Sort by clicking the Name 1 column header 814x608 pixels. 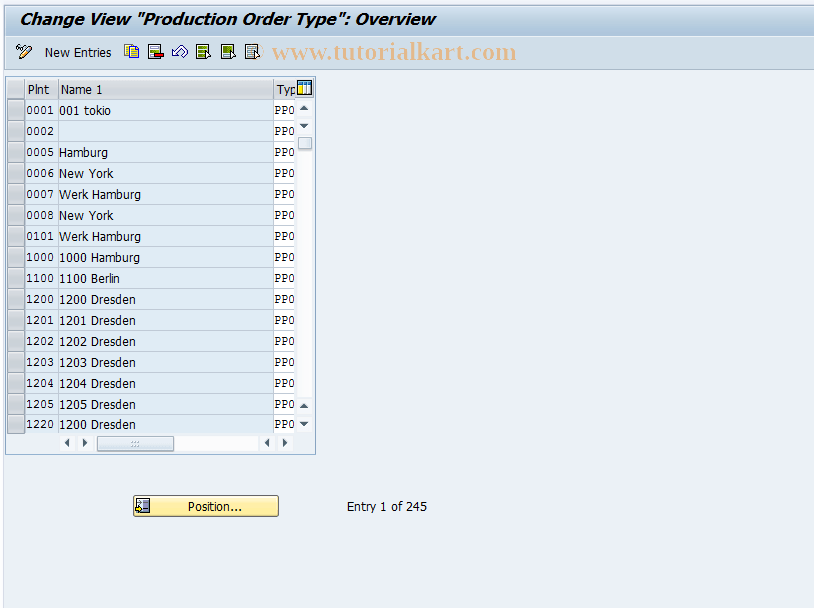[80, 89]
